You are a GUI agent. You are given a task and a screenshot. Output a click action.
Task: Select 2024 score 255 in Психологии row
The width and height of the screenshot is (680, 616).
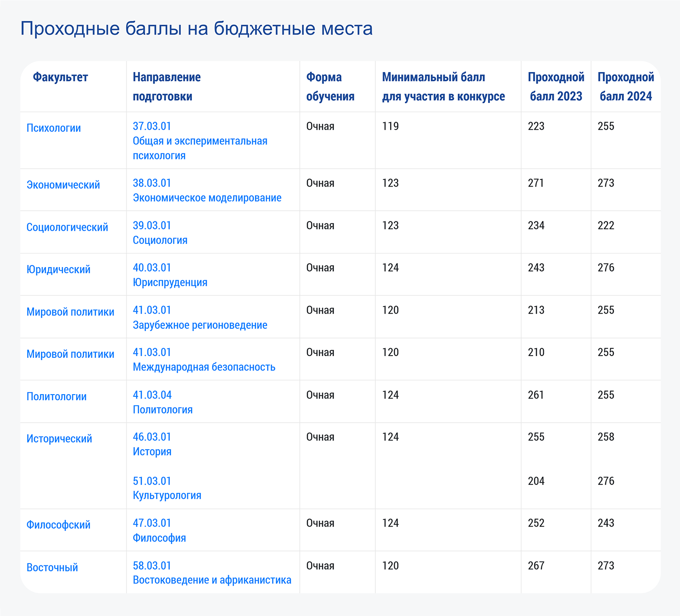click(x=606, y=127)
